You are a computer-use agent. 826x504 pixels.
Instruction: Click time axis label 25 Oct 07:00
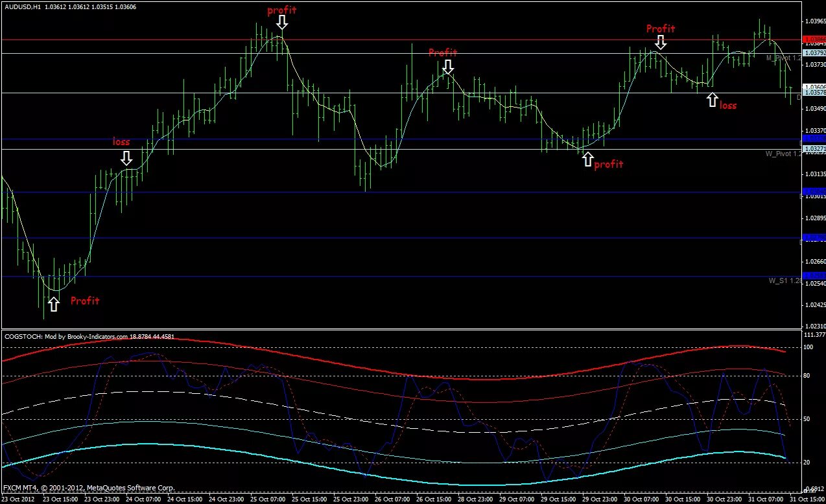pyautogui.click(x=268, y=499)
